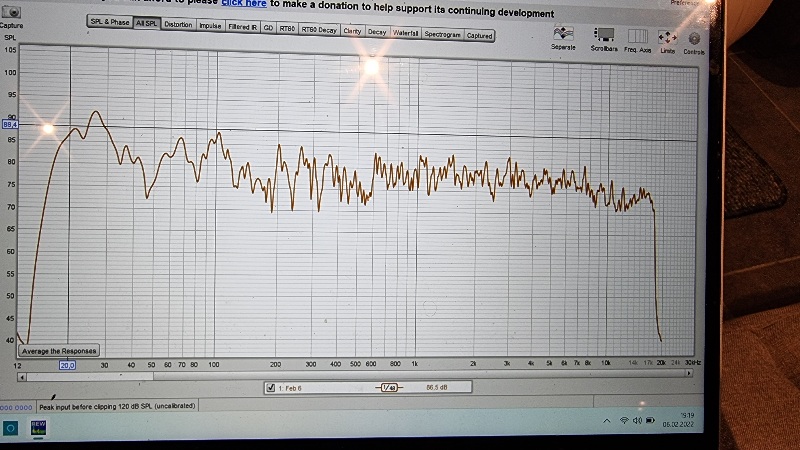800x450 pixels.
Task: Open the Separate traces view
Action: (563, 38)
